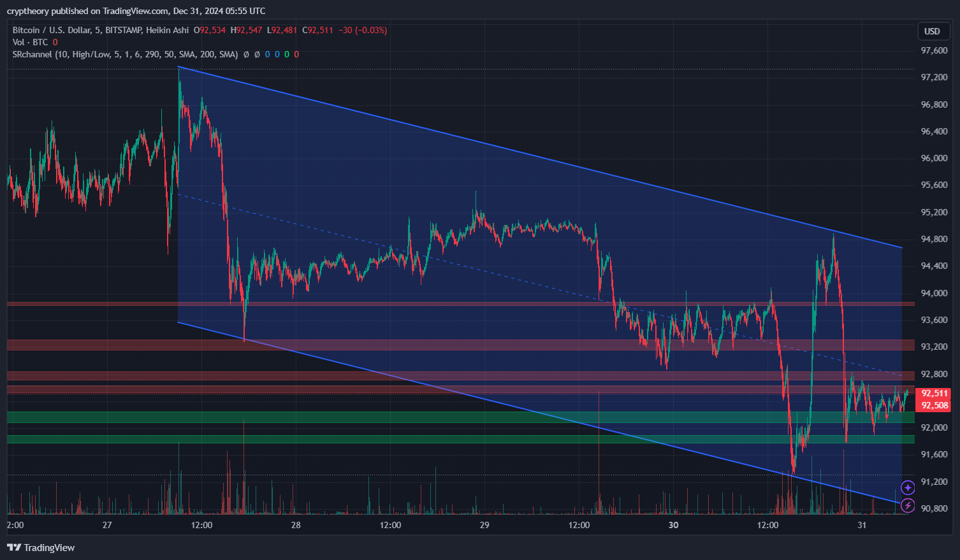Select the upper green support zone band

[x=460, y=417]
